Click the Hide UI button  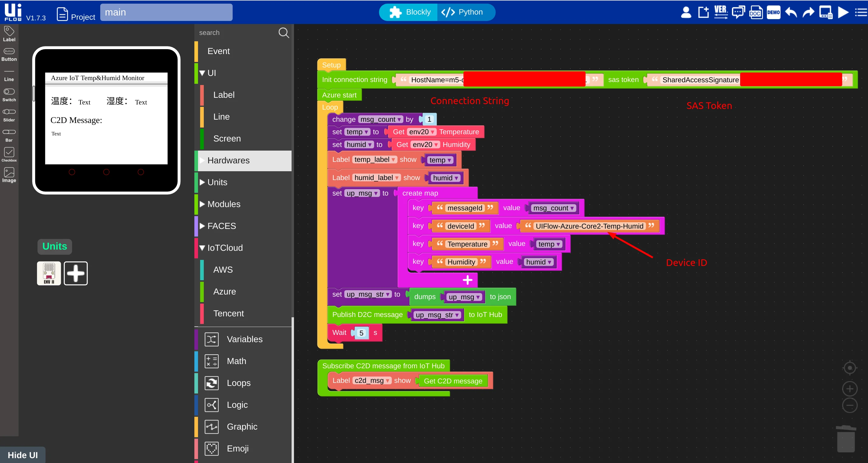coord(22,455)
